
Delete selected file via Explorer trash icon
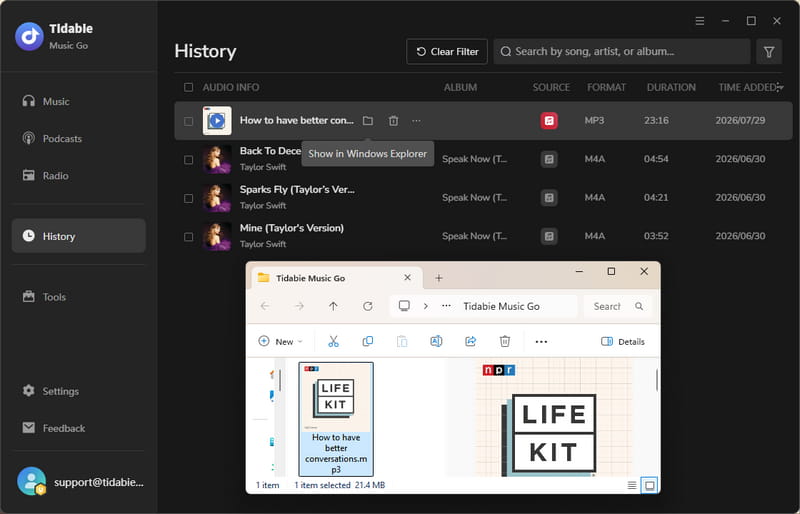pos(505,341)
